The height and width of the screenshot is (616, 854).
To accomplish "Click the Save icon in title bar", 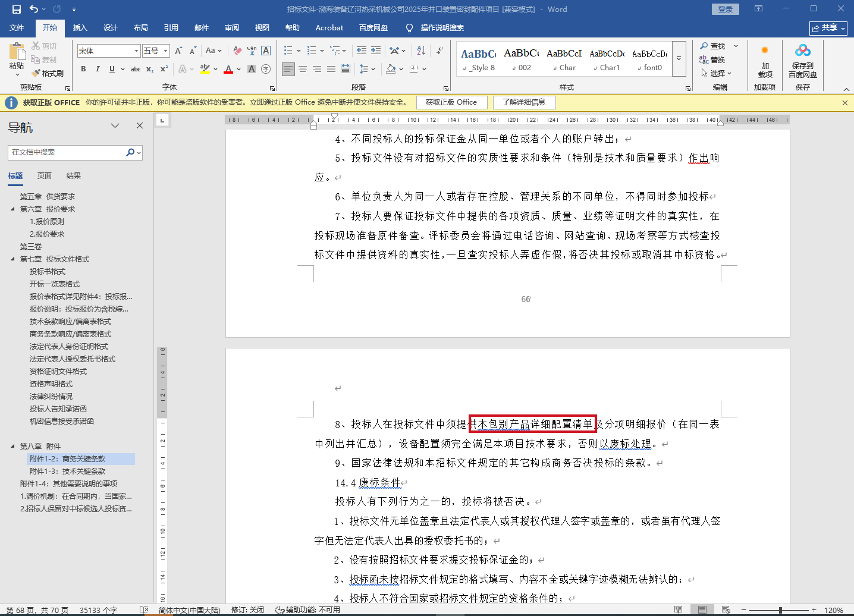I will tap(16, 9).
